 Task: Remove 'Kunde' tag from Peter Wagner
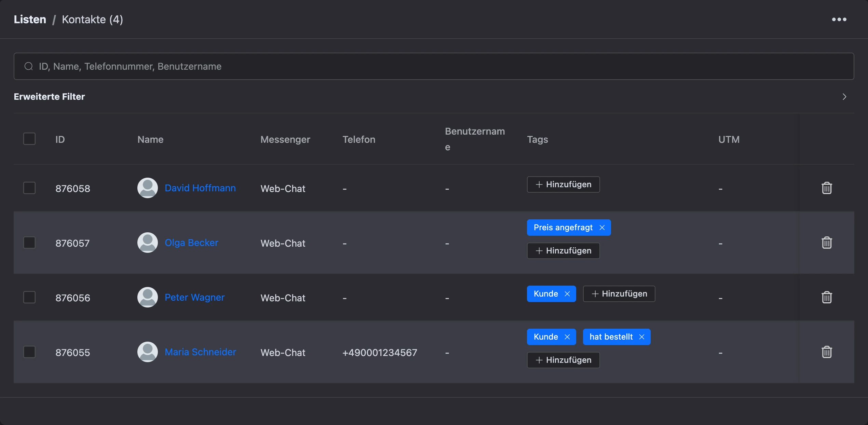click(x=567, y=294)
